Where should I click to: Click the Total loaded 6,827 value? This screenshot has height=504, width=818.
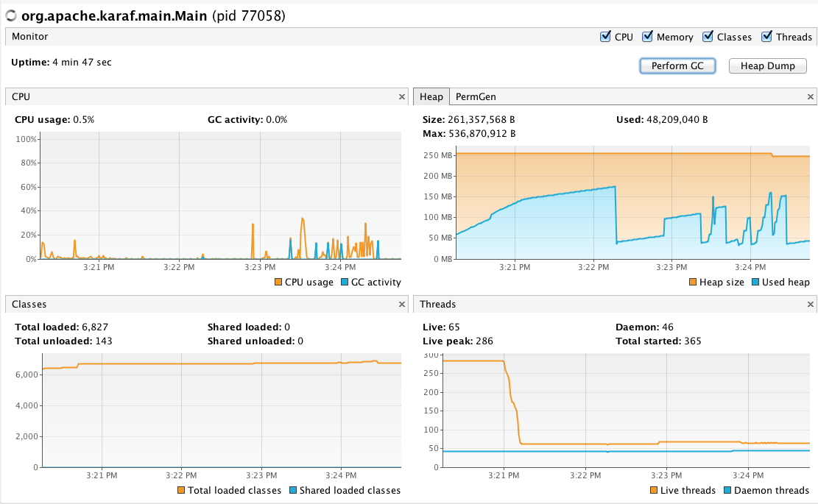(x=95, y=327)
